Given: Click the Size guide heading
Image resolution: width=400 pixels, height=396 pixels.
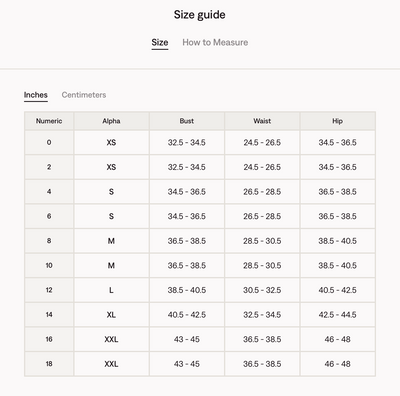Looking at the screenshot, I should click(199, 15).
